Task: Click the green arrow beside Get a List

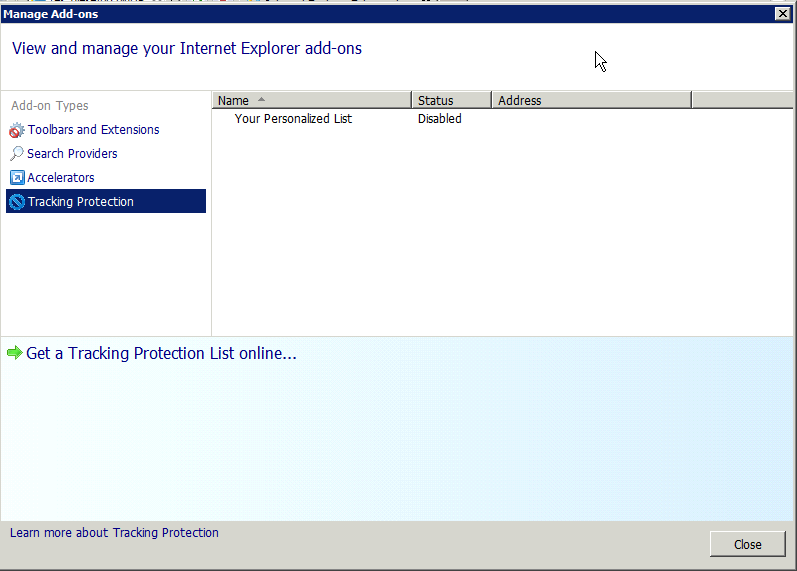Action: pos(14,353)
